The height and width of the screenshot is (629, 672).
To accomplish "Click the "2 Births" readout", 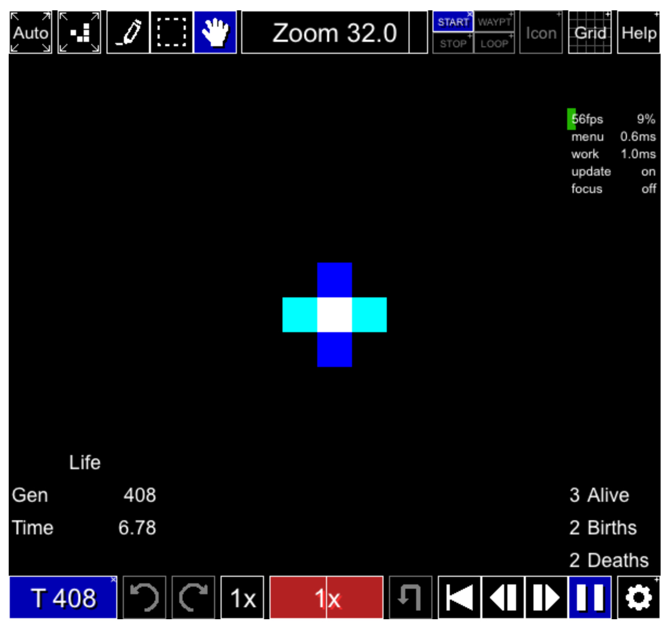I will pos(603,528).
